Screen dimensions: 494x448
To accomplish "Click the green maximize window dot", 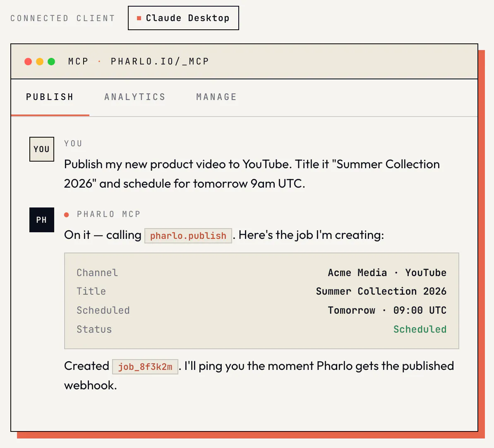I will click(x=51, y=61).
